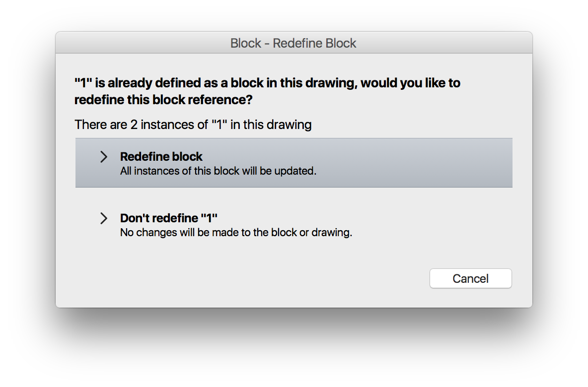Click the "Block - Redefine Block" title bar

[293, 43]
